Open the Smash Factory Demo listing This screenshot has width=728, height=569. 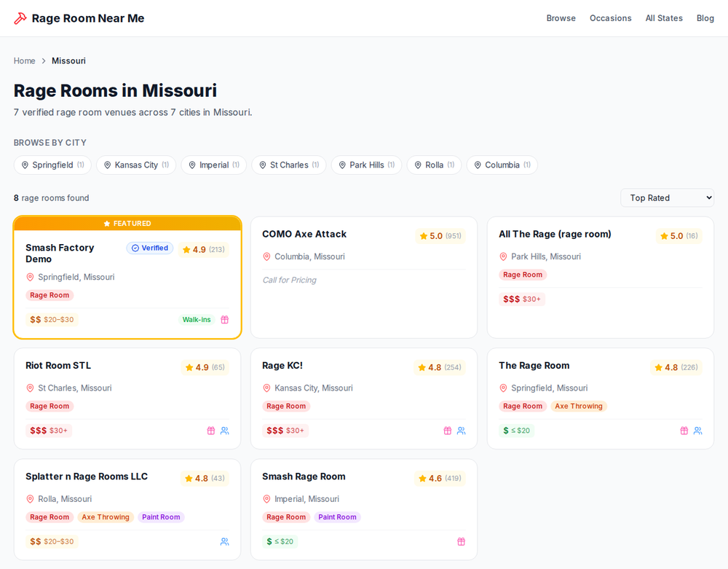click(60, 253)
